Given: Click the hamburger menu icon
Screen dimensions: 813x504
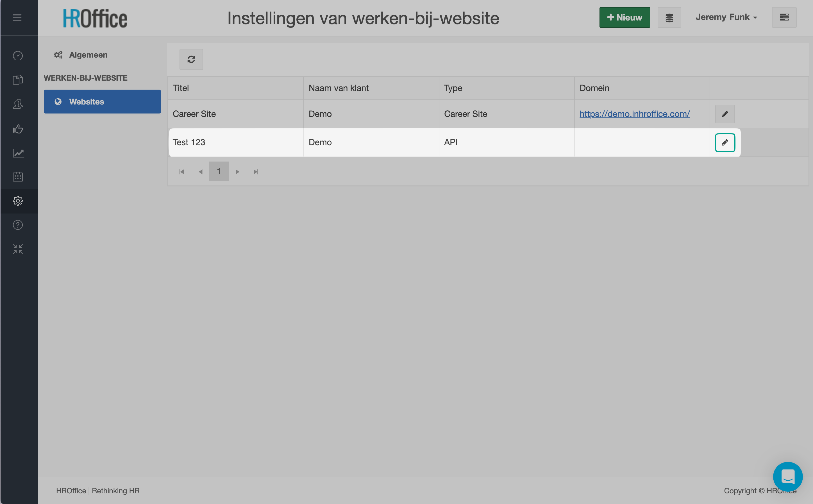Looking at the screenshot, I should pyautogui.click(x=17, y=17).
